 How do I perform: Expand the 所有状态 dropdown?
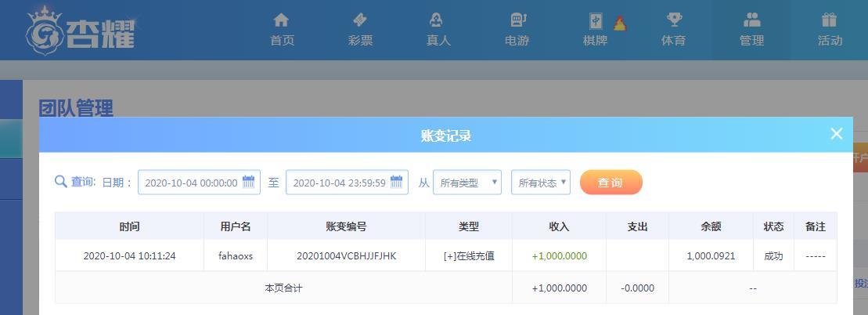coord(541,183)
